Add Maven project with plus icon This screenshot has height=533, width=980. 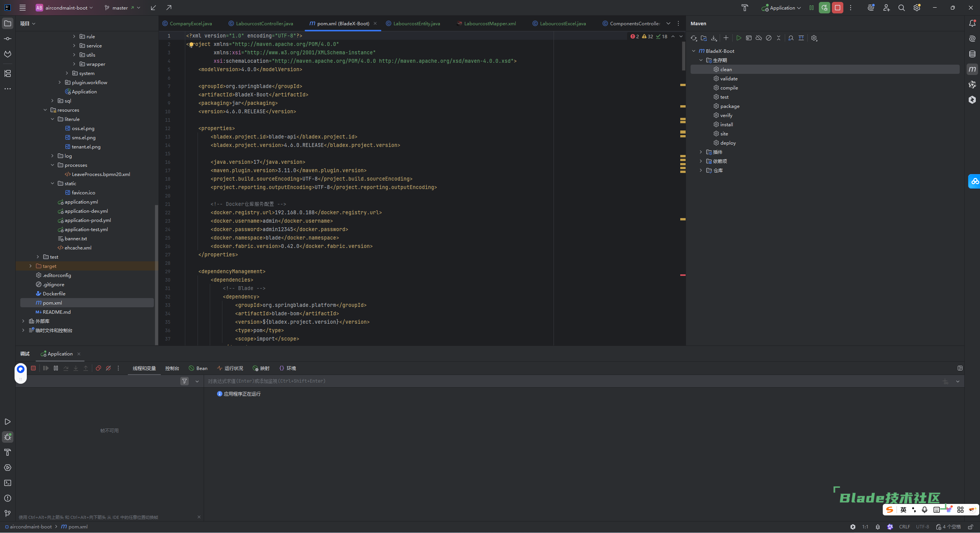[726, 38]
